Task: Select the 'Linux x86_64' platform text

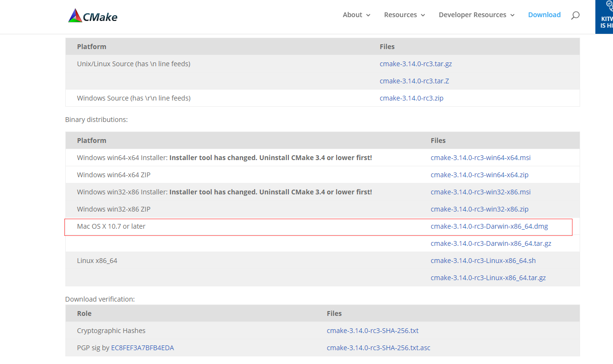Action: [x=97, y=261]
